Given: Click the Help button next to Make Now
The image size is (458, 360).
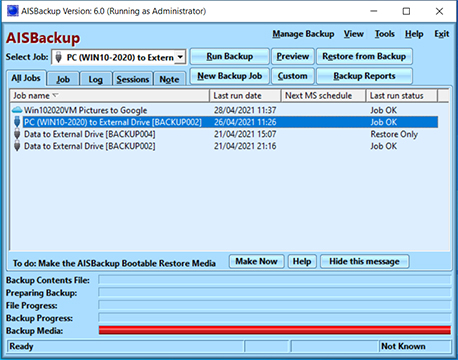Looking at the screenshot, I should pyautogui.click(x=302, y=261).
